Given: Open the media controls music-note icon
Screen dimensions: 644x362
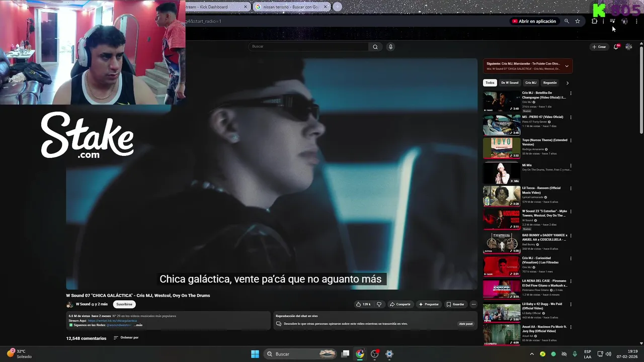Looking at the screenshot, I should [612, 21].
